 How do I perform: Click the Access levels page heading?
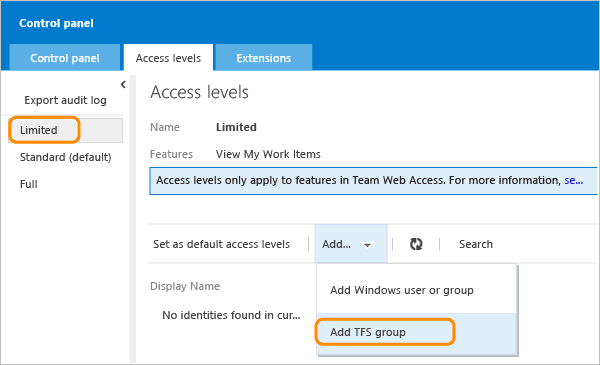pyautogui.click(x=199, y=92)
